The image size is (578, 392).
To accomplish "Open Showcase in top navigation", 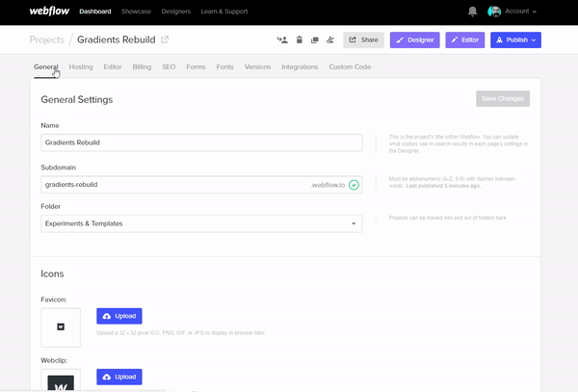I will (136, 12).
